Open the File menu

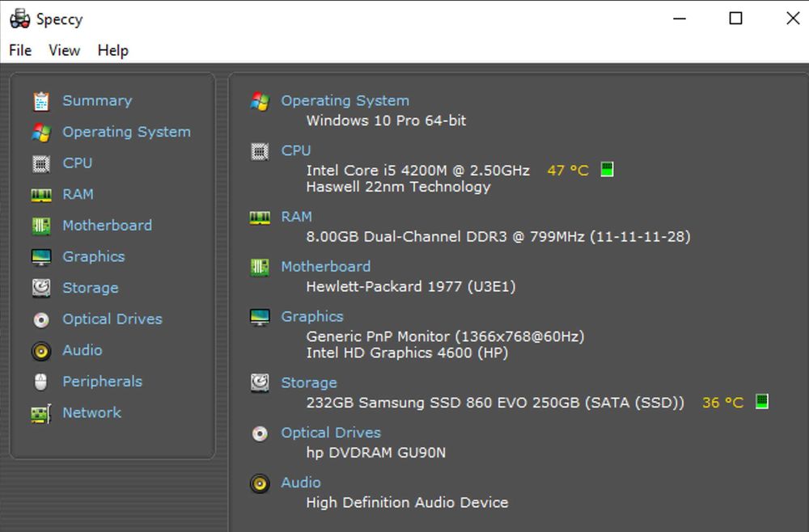coord(20,50)
